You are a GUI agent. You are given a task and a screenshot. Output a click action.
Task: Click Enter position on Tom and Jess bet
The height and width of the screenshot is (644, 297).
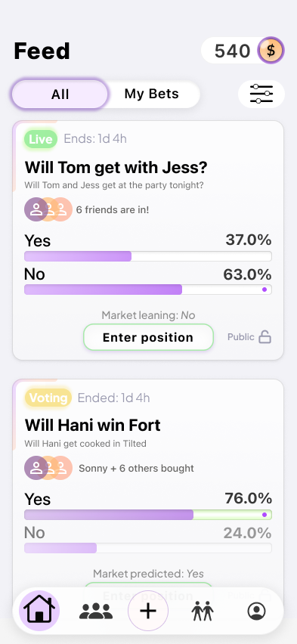[148, 337]
